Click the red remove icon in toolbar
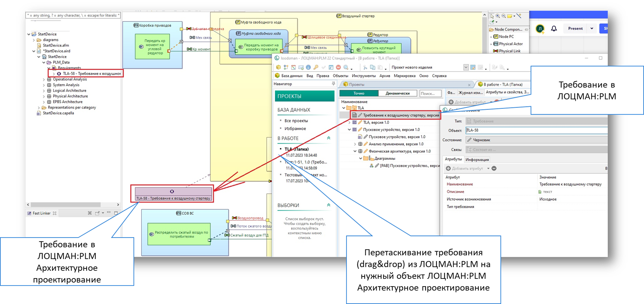 pyautogui.click(x=338, y=67)
